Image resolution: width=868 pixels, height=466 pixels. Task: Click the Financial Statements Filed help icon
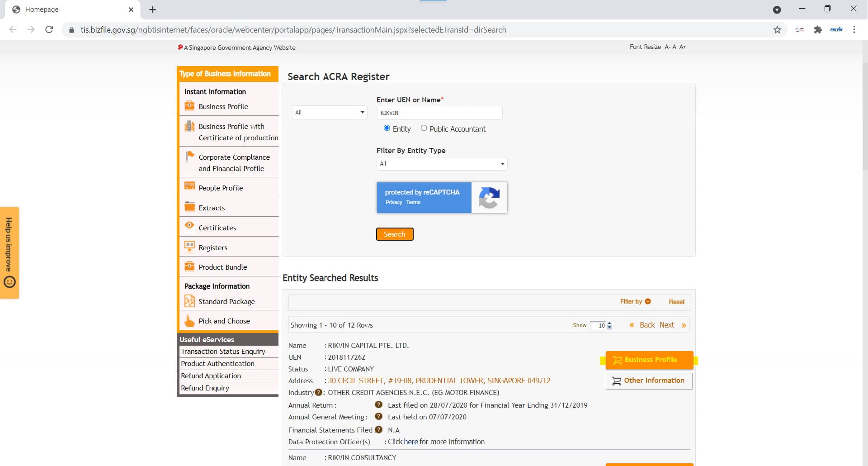[x=378, y=429]
